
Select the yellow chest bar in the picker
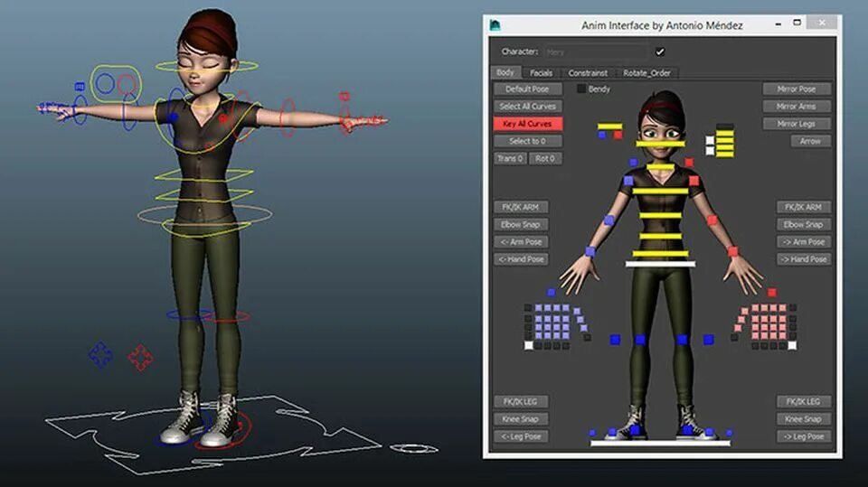pos(660,191)
